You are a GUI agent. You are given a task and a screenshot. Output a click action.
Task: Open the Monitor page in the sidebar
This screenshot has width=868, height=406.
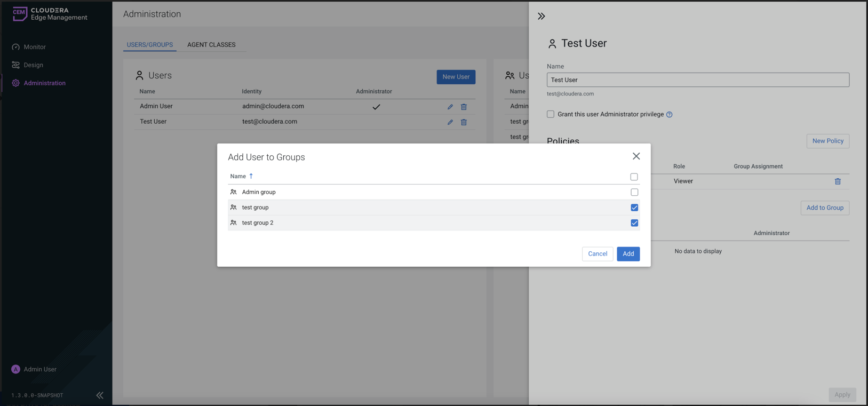coord(35,47)
